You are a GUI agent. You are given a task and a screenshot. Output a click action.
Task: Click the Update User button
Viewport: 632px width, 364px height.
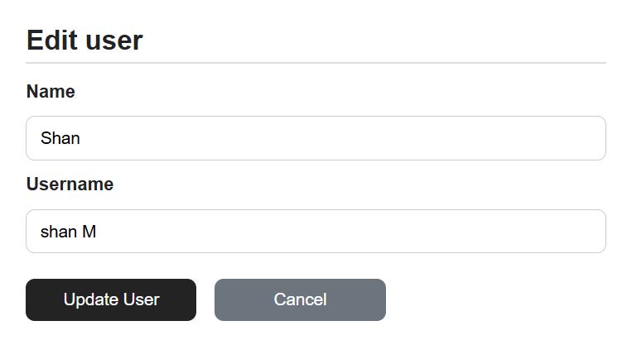tap(111, 299)
